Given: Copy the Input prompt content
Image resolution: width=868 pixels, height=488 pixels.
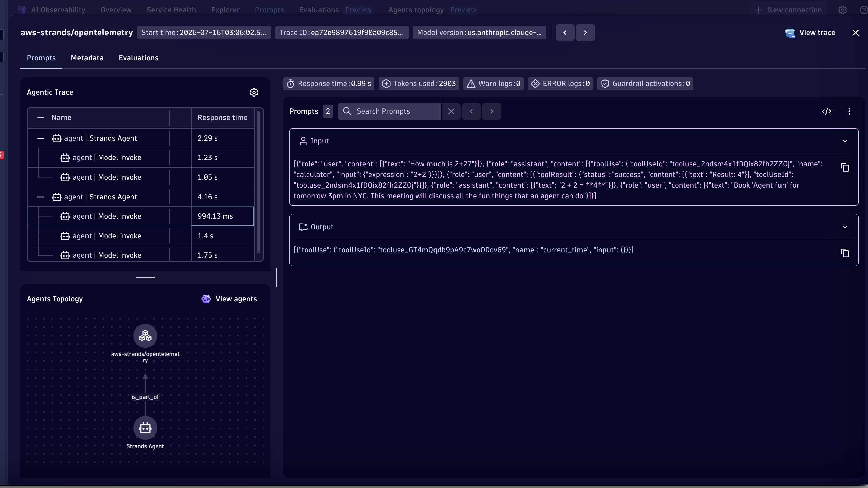Looking at the screenshot, I should pyautogui.click(x=845, y=167).
